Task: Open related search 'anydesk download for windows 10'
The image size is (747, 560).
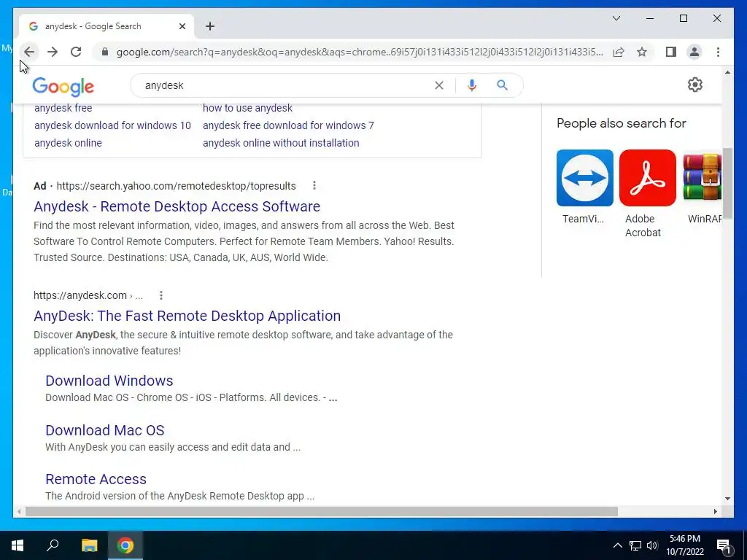Action: pyautogui.click(x=112, y=125)
